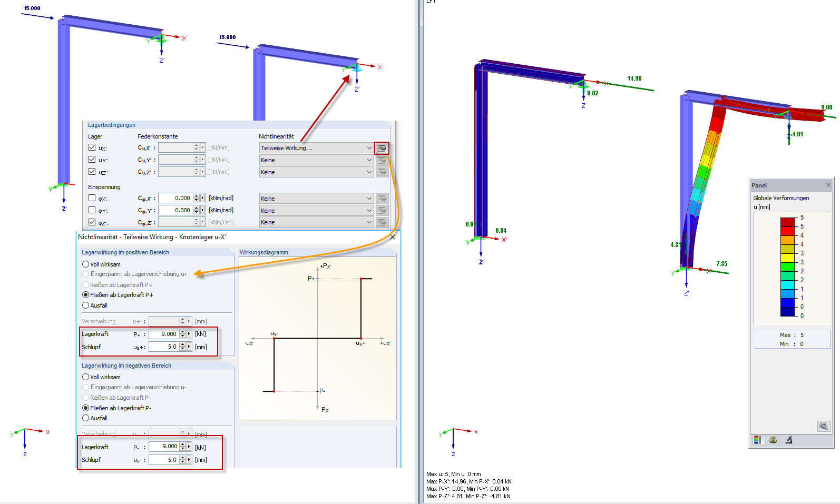The image size is (840, 504).
Task: Open the φX' nonlinearity dropdown
Action: pos(316,199)
